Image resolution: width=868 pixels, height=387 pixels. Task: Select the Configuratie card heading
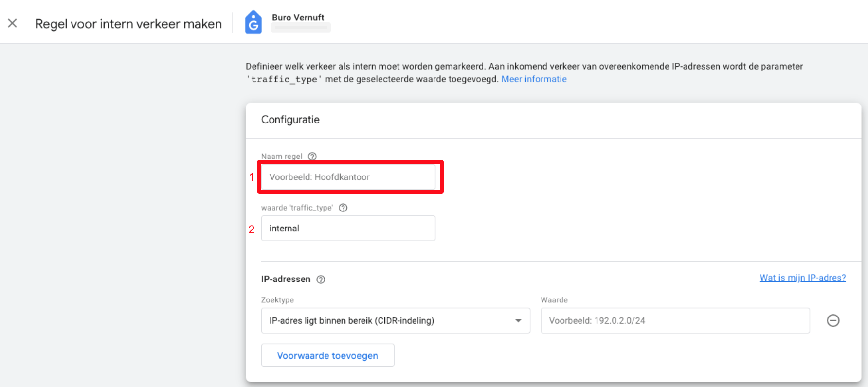[290, 120]
